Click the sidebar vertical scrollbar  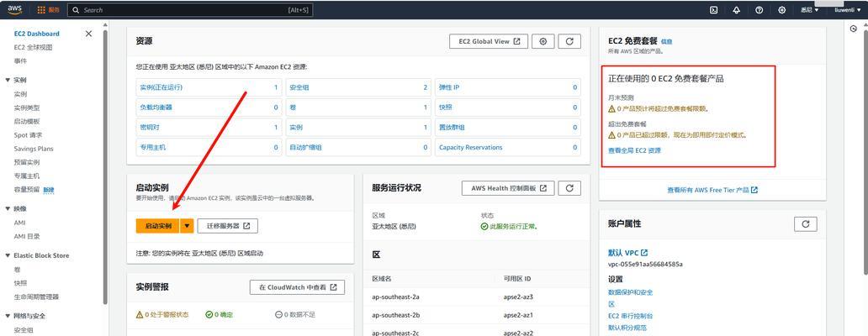[105, 165]
